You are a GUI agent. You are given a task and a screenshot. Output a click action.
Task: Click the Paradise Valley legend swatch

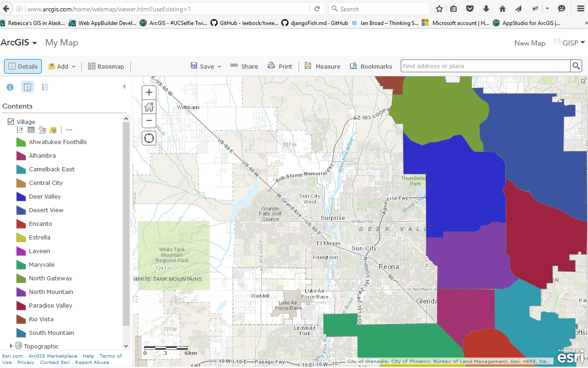pyautogui.click(x=21, y=305)
